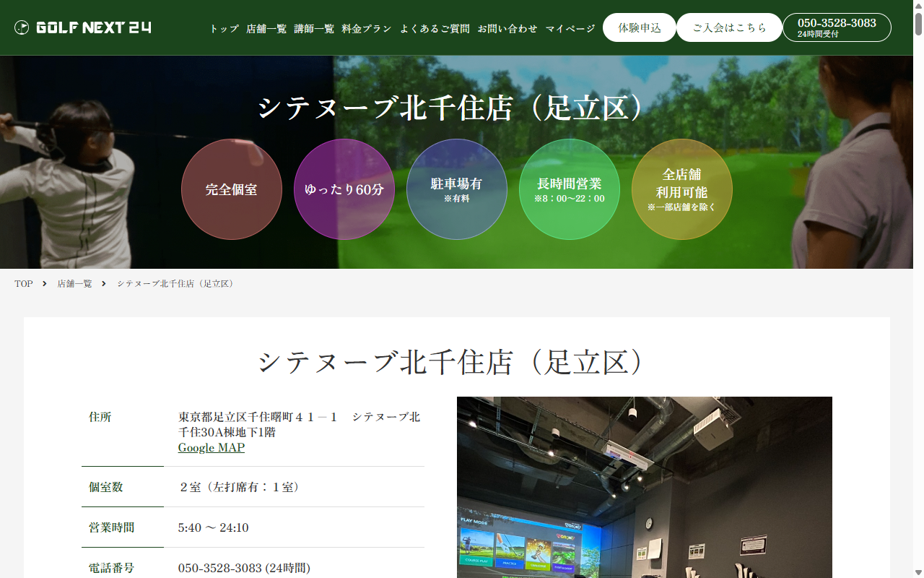The width and height of the screenshot is (924, 578).
Task: Click the phone value 050-3528-3083 (24時間)
Action: click(x=244, y=568)
